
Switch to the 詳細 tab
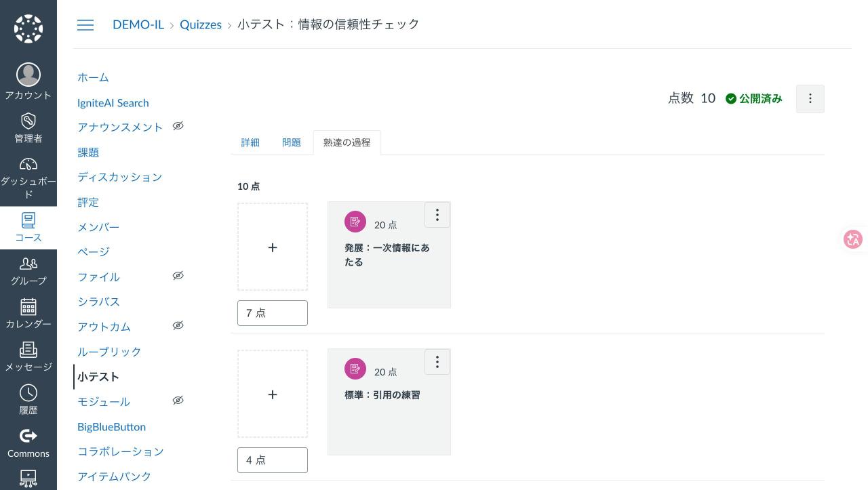coord(250,142)
